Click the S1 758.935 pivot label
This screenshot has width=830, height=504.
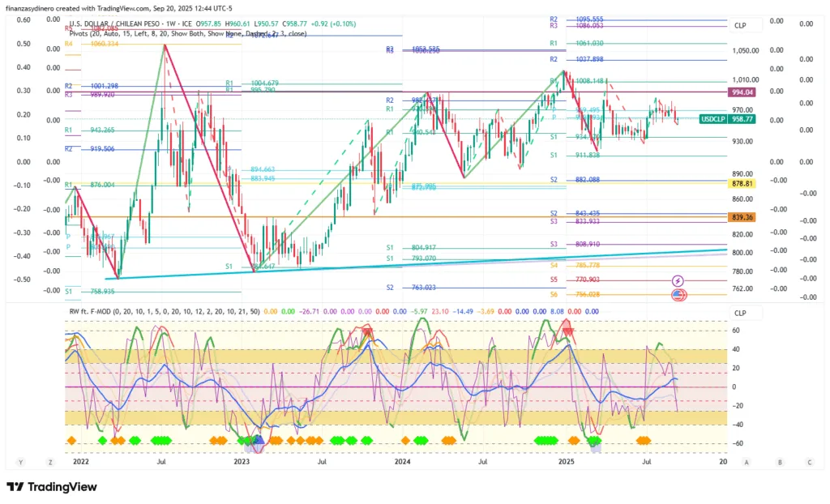tap(89, 292)
